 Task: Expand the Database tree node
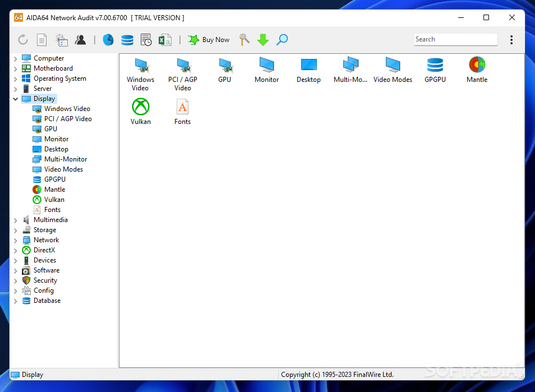15,301
